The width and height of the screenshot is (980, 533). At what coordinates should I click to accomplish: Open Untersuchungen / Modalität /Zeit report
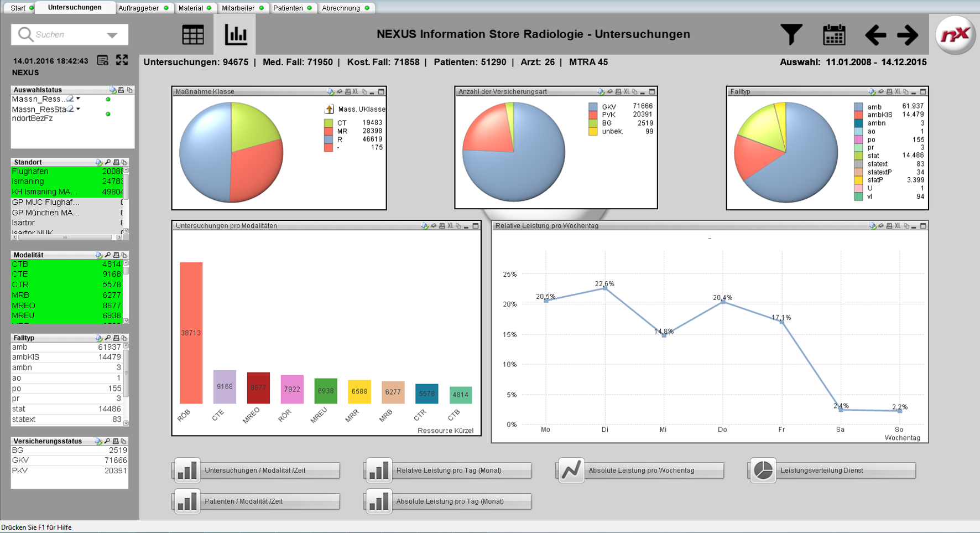coord(257,470)
